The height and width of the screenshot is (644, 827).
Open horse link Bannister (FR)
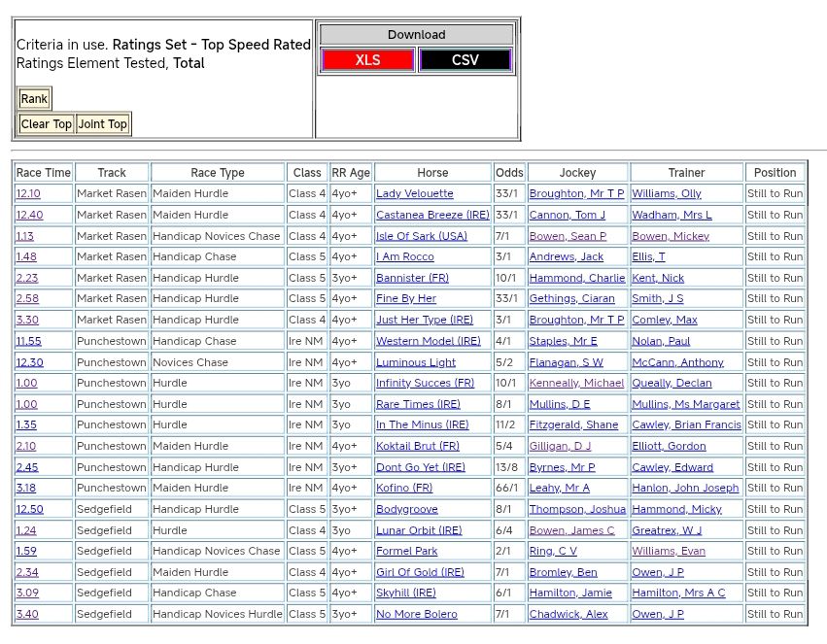coord(413,278)
